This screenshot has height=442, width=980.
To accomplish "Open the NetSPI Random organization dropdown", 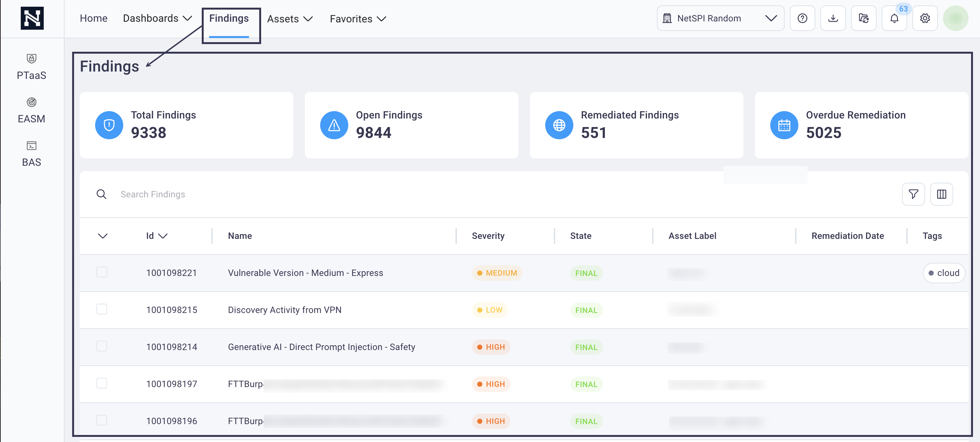I will pyautogui.click(x=720, y=18).
